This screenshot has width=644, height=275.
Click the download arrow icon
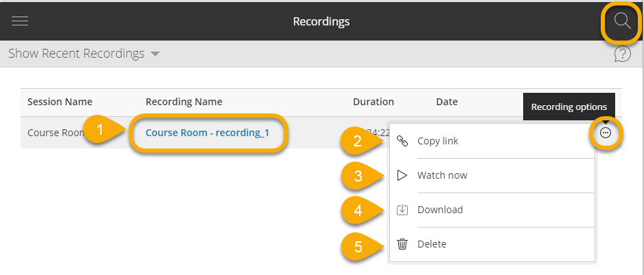402,210
